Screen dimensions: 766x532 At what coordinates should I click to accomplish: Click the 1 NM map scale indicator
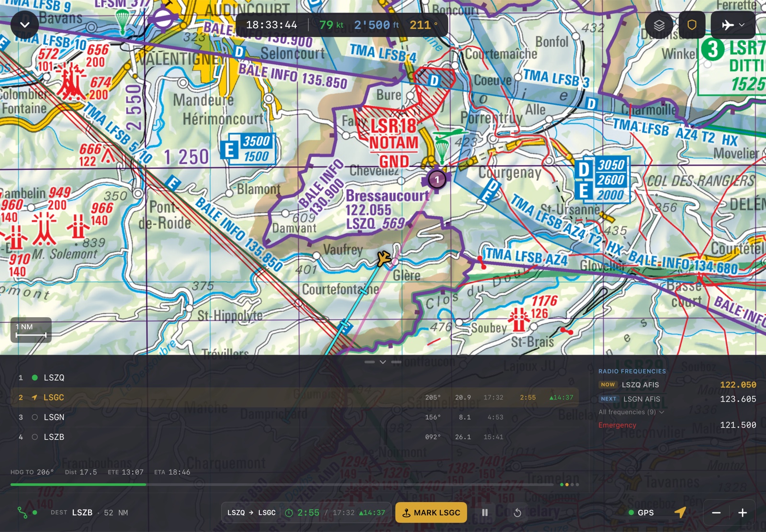coord(31,330)
